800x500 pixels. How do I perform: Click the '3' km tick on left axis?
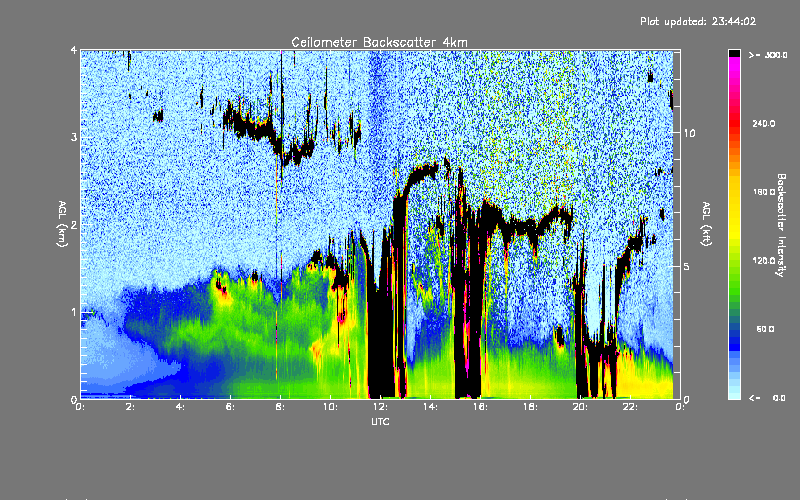(73, 137)
